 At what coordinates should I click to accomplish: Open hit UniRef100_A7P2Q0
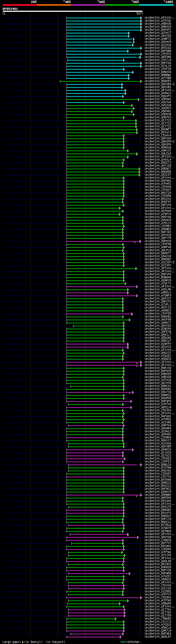pos(158,21)
